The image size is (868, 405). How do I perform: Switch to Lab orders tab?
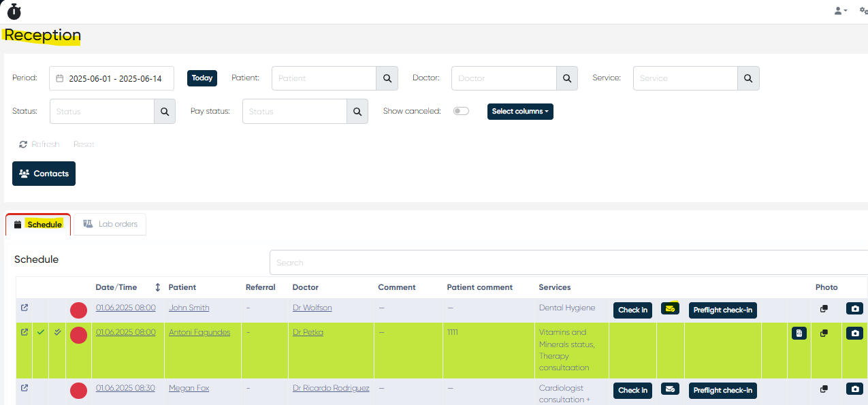(x=110, y=224)
